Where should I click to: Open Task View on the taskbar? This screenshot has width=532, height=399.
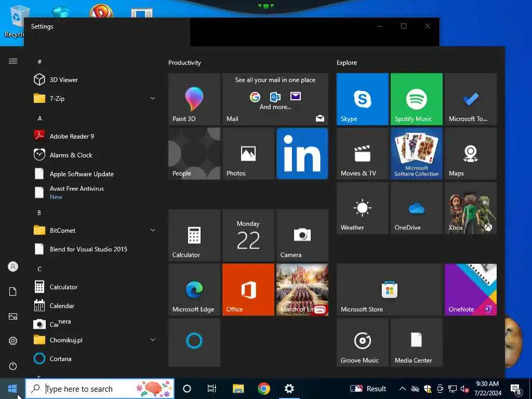pos(212,389)
